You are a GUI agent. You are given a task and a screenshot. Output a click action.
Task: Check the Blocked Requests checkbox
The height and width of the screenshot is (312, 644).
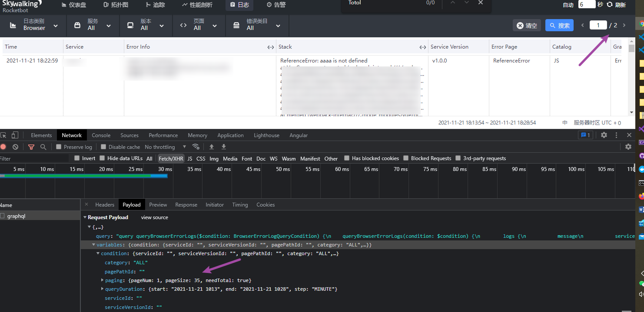point(406,158)
